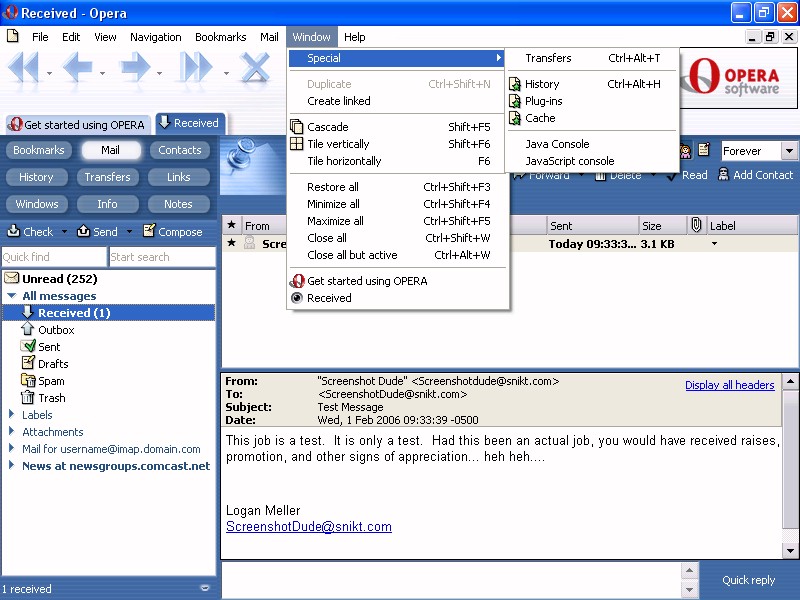
Task: Click the Back arrow in navigation toolbar
Action: 77,69
